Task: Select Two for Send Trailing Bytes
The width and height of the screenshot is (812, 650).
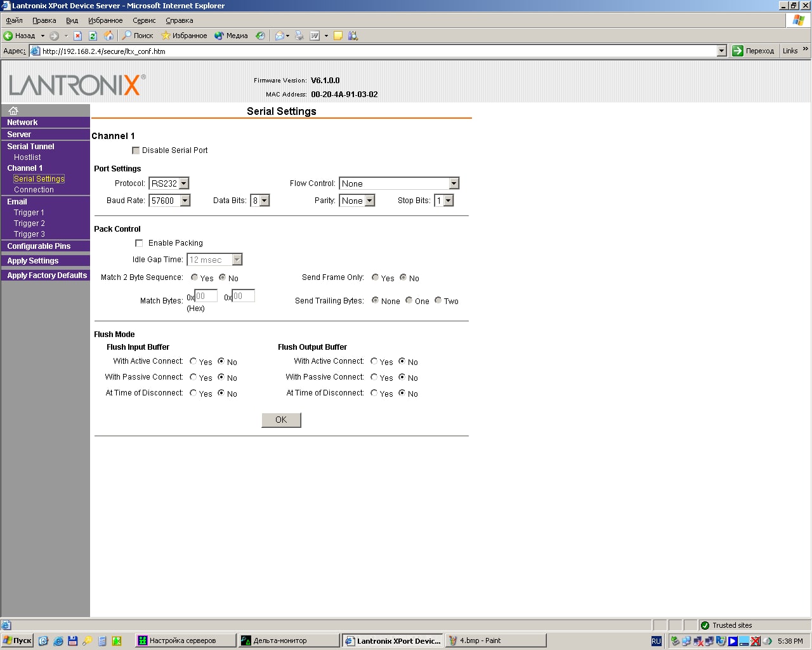Action: pos(438,300)
